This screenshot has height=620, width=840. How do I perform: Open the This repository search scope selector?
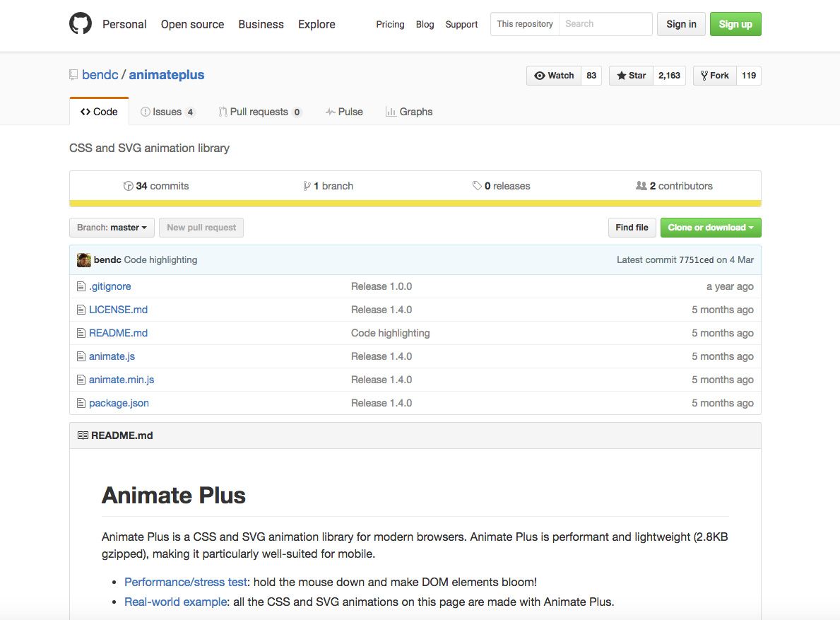[524, 23]
